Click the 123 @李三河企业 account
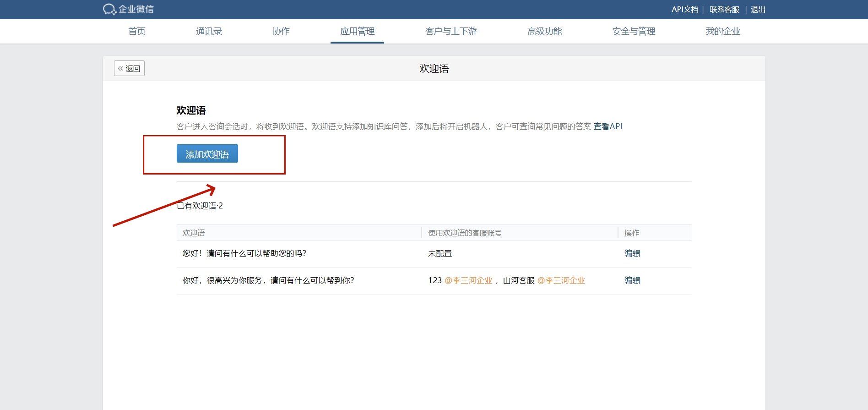Screen dimensions: 868x410 (460, 280)
